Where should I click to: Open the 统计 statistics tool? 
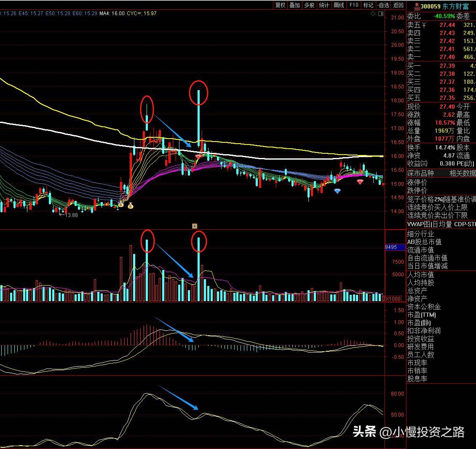(324, 5)
